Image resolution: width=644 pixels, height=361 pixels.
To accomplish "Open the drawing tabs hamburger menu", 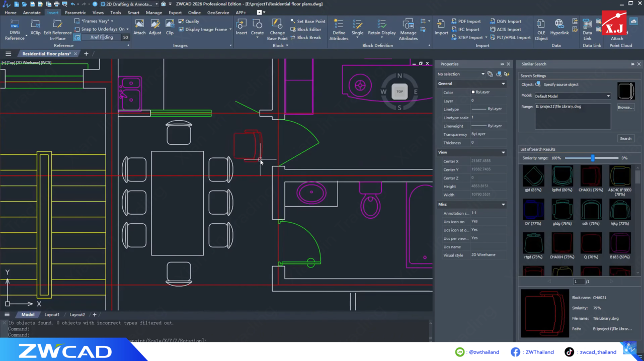I will tap(8, 54).
